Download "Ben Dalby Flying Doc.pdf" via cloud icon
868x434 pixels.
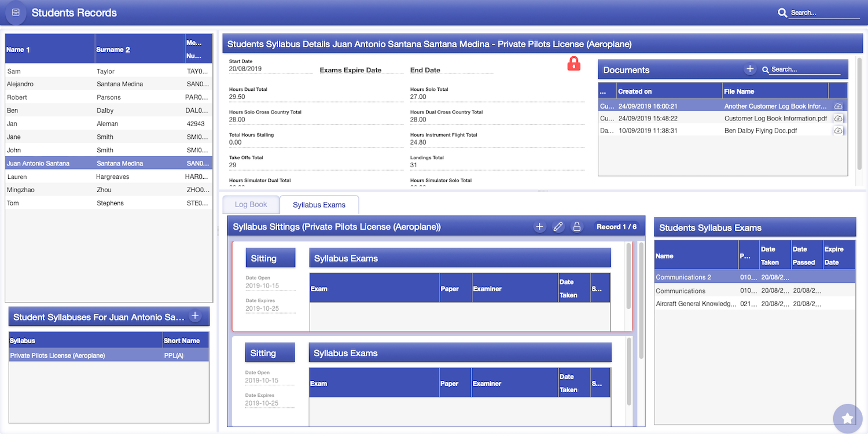click(x=838, y=130)
